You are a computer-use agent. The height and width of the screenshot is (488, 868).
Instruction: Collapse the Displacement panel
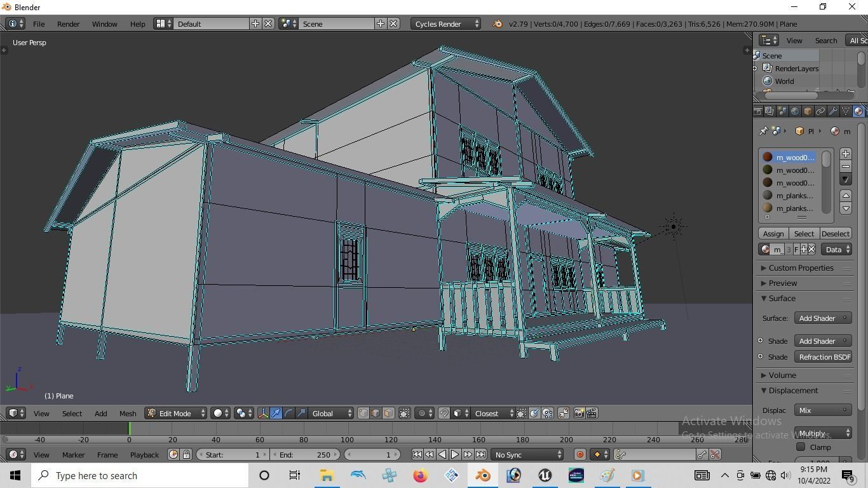click(x=792, y=390)
